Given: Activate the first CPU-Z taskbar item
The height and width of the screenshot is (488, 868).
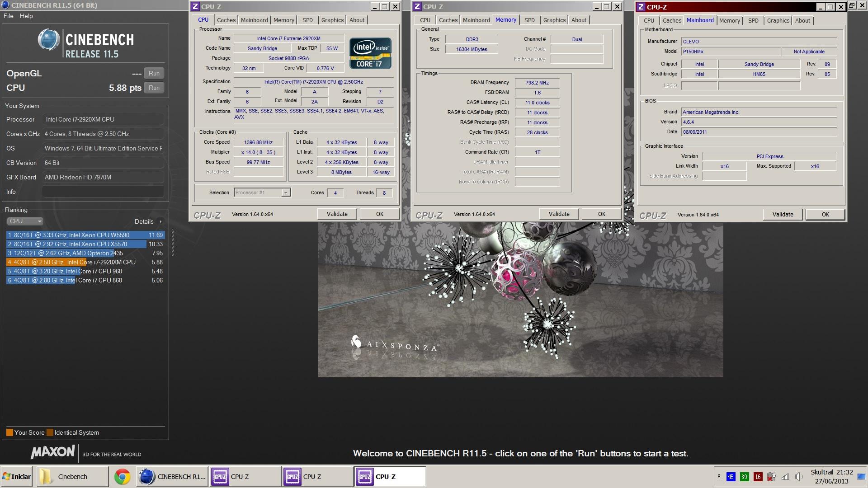Looking at the screenshot, I should [x=245, y=477].
